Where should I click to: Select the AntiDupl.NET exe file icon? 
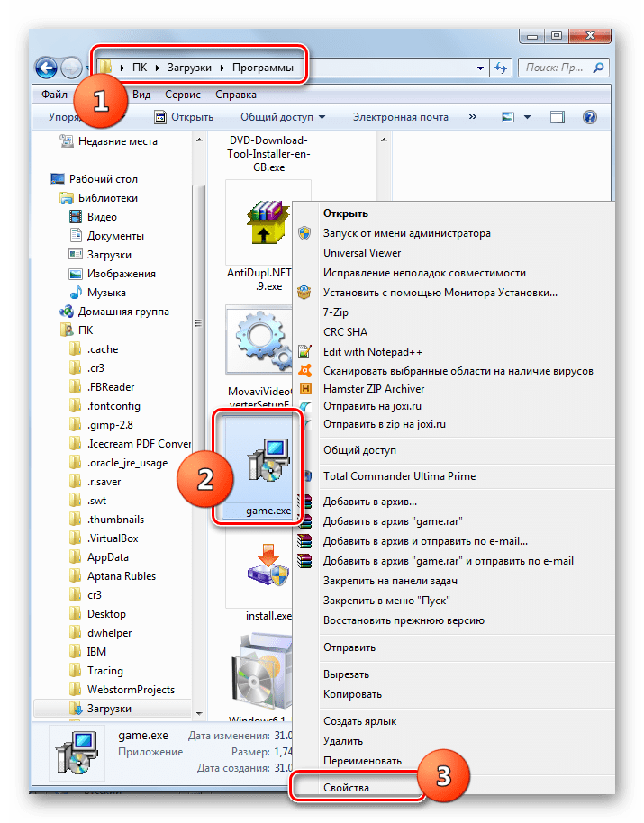268,222
